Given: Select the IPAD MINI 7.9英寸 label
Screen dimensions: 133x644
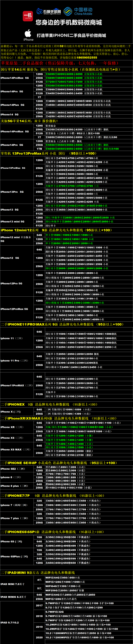Looking at the screenshot, I should click(12, 584).
